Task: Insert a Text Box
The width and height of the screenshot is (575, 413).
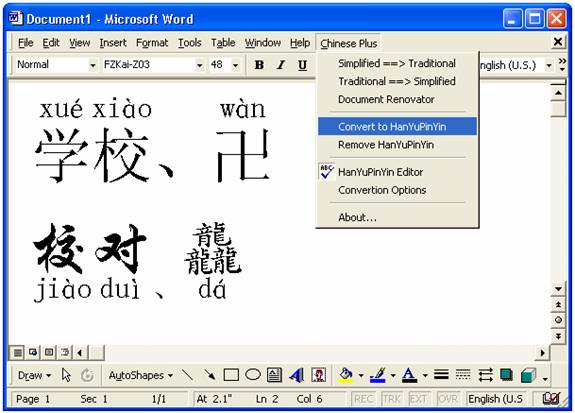Action: point(274,375)
